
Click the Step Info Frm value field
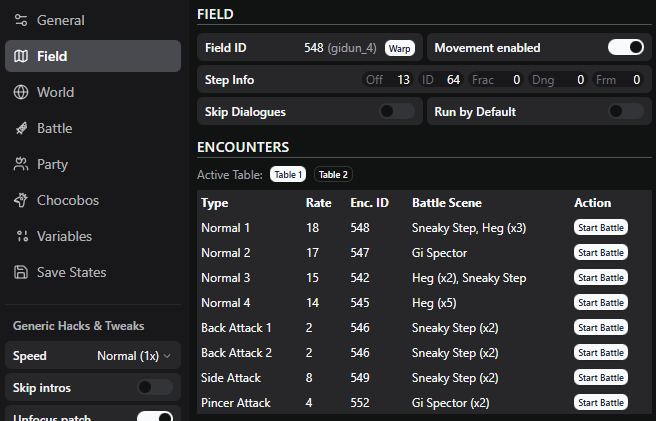[x=618, y=80]
